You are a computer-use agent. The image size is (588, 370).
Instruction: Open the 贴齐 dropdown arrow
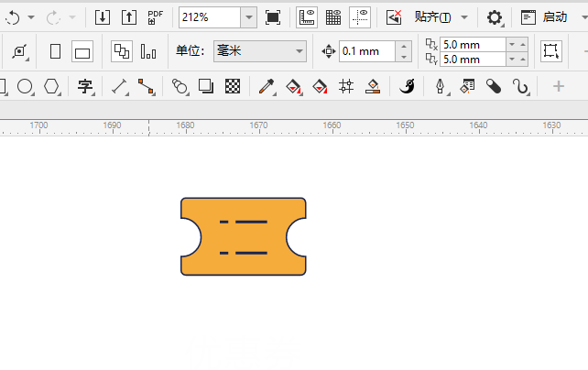464,17
